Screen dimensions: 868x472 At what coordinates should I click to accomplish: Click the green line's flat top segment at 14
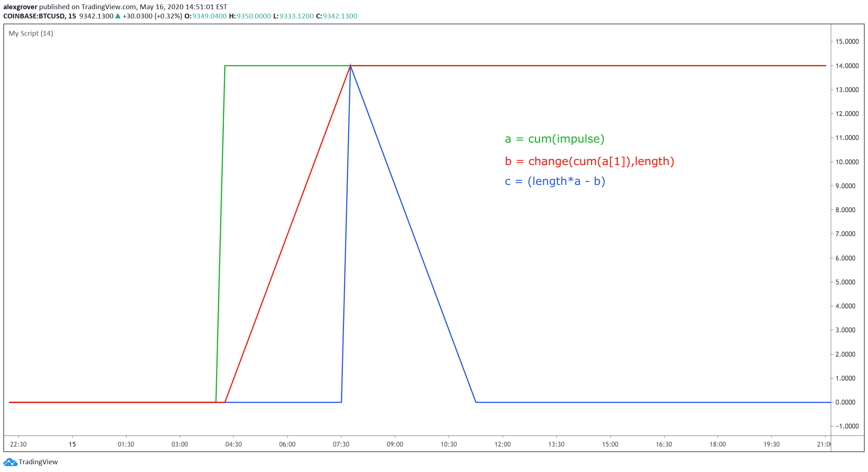[288, 66]
